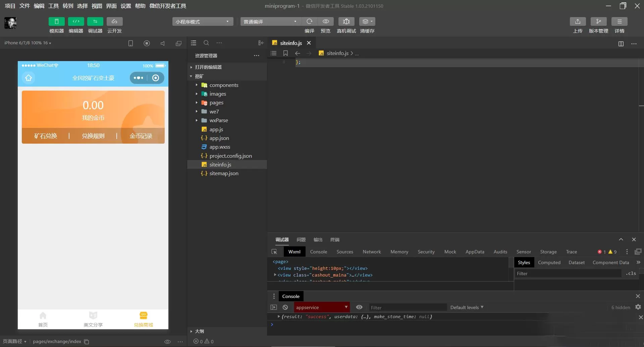This screenshot has width=644, height=347.
Task: Open version management icon
Action: (x=599, y=21)
